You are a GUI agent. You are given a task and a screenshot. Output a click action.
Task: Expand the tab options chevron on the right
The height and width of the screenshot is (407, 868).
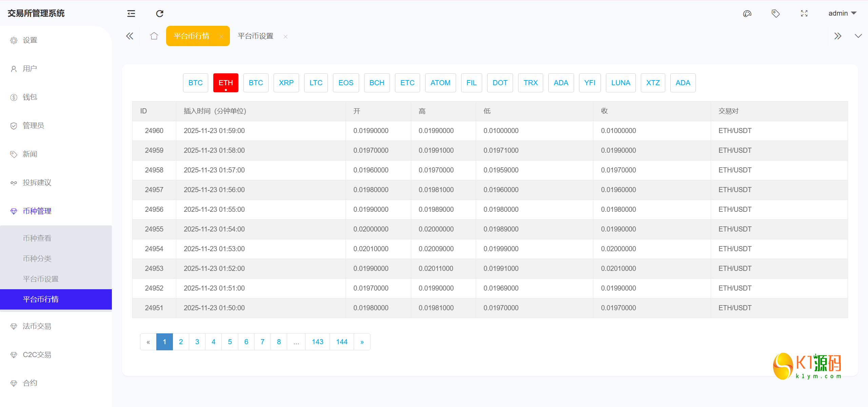pos(858,36)
